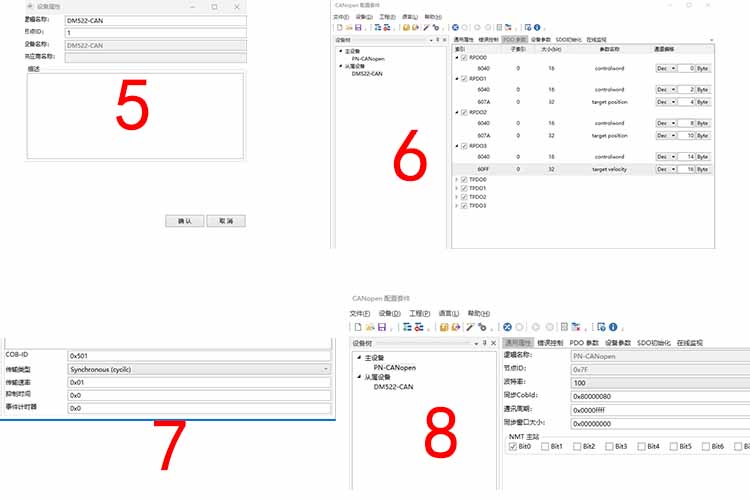750x500 pixels.
Task: Click the 确认 button in device properties dialog
Action: click(185, 221)
